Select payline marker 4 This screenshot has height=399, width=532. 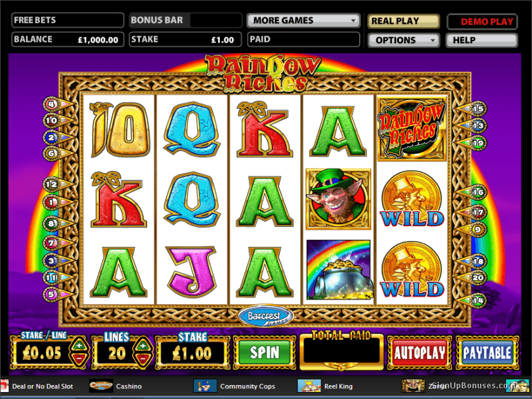pyautogui.click(x=51, y=104)
